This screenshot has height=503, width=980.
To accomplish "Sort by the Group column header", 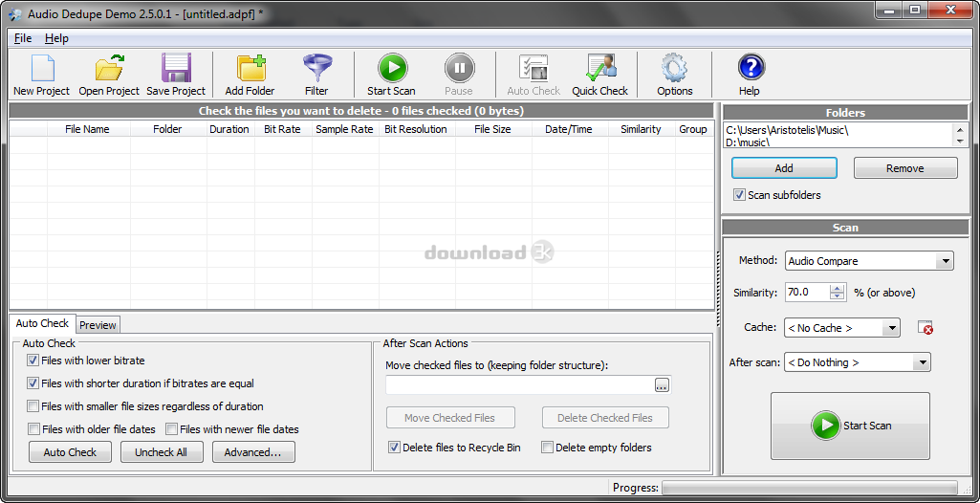I will coord(693,129).
